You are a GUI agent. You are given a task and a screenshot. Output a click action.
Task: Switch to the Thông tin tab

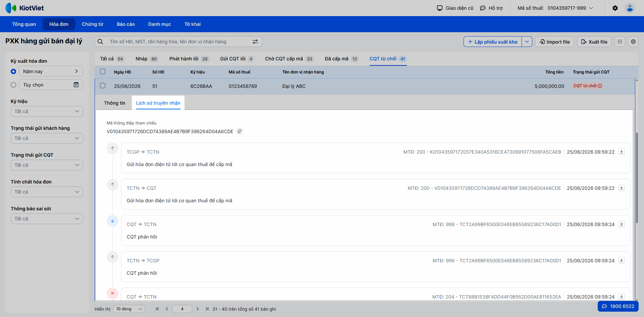(115, 103)
